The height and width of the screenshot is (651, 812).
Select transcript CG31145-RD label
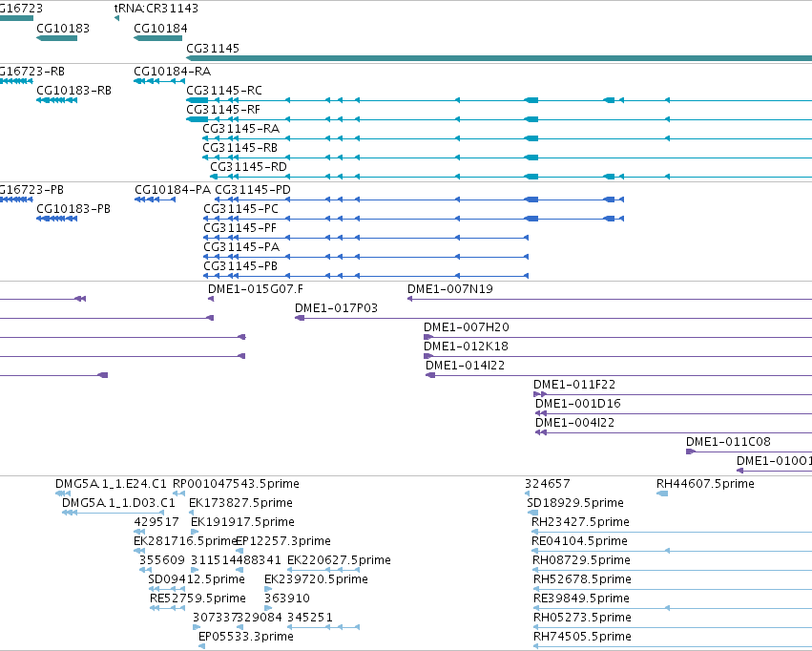point(249,167)
